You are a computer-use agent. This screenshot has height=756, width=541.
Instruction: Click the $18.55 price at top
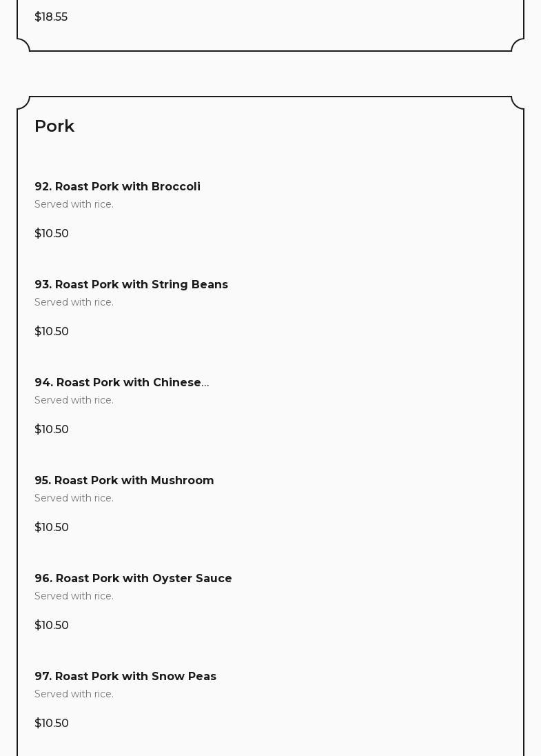(x=51, y=17)
